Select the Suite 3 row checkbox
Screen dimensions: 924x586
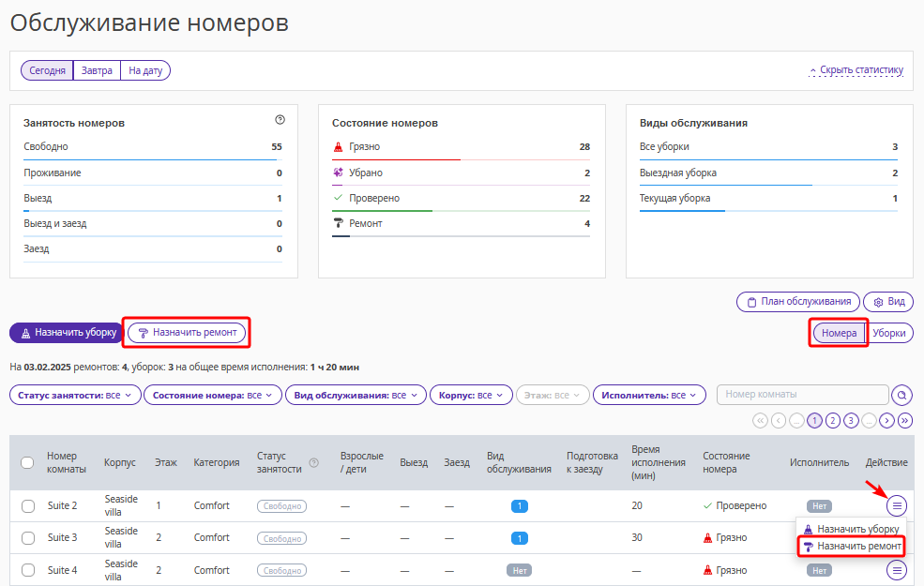point(28,538)
